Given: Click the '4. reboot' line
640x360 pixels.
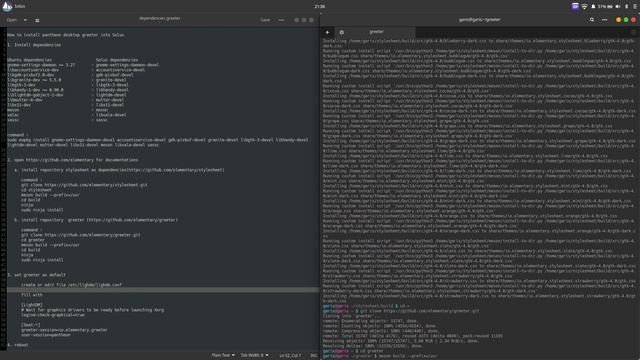Looking at the screenshot, I should click(18, 345).
